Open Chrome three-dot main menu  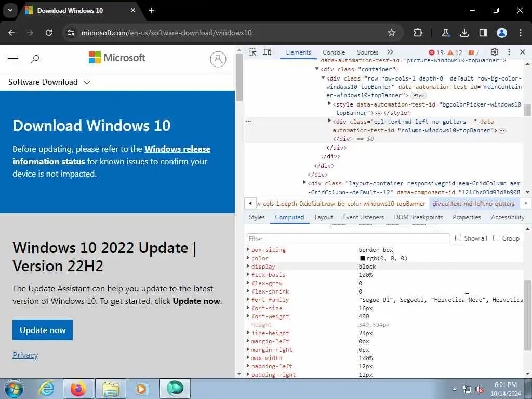point(521,33)
